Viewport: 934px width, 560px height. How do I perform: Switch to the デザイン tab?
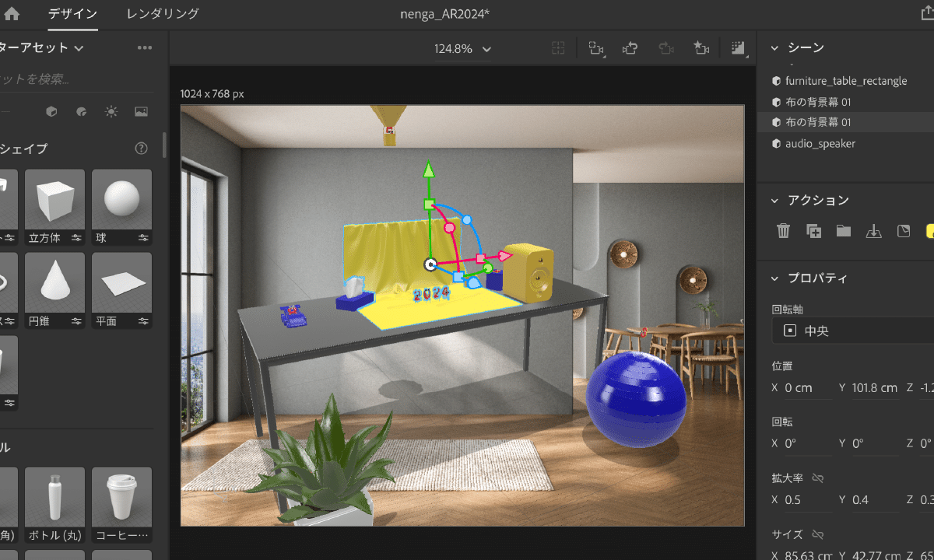[x=72, y=14]
